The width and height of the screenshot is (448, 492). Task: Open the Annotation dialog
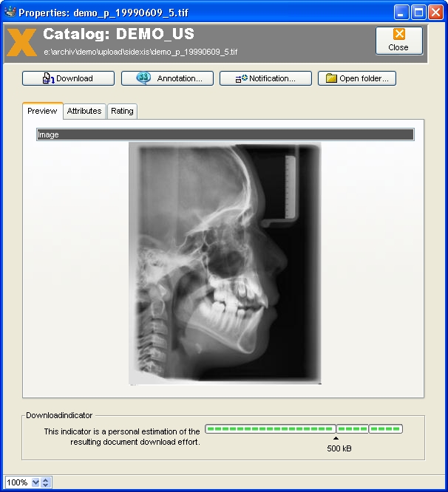point(167,78)
